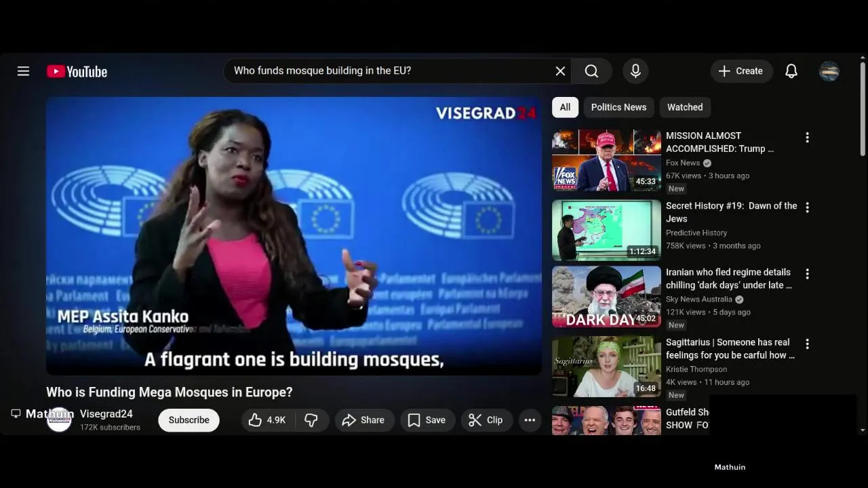The height and width of the screenshot is (488, 868).
Task: Select the All filter chip
Action: pyautogui.click(x=565, y=107)
